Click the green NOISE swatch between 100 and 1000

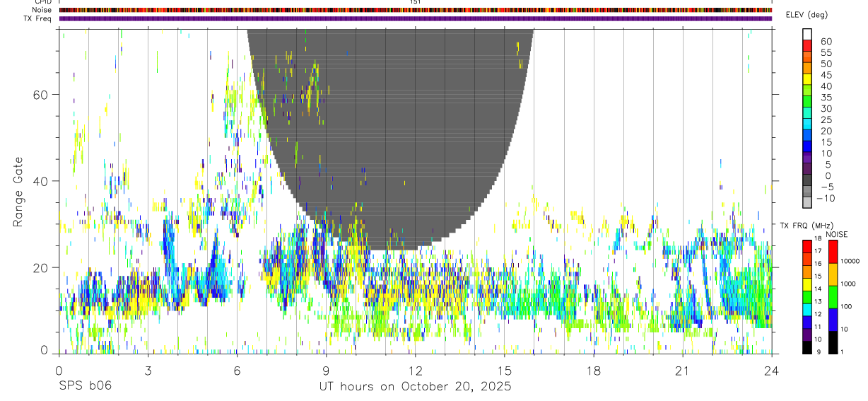tap(833, 297)
